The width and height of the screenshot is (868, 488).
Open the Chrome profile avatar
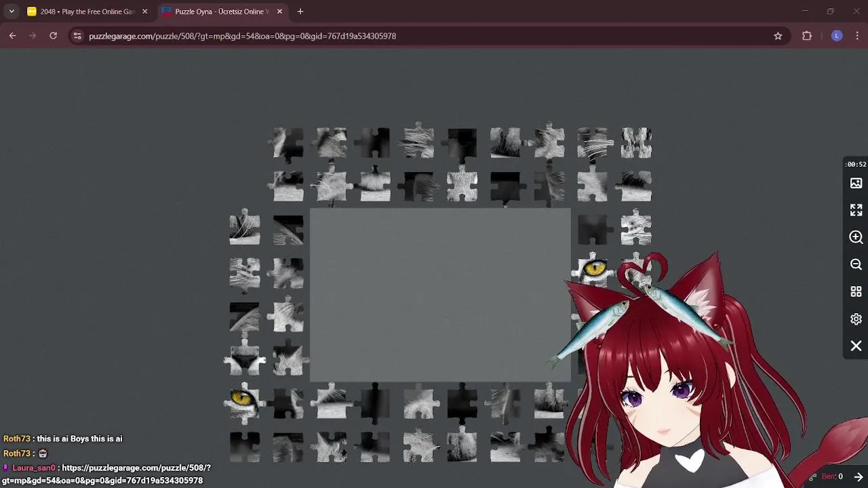[x=837, y=36]
